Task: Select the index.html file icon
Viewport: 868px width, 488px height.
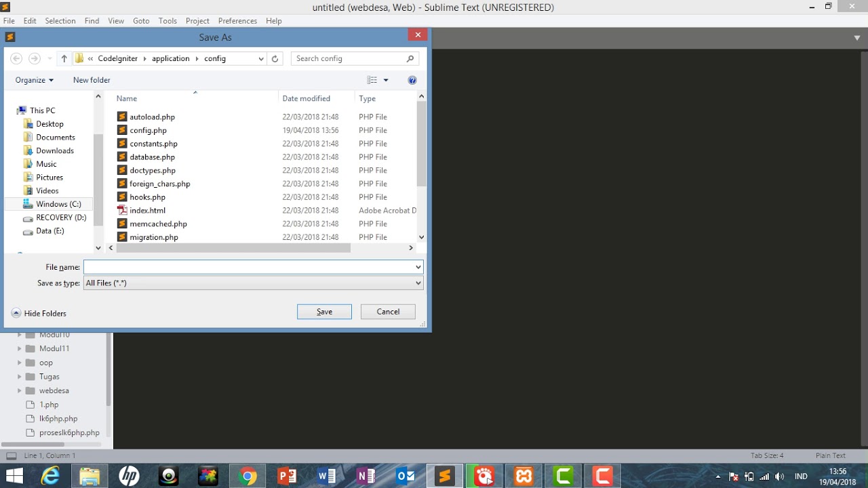Action: 122,210
